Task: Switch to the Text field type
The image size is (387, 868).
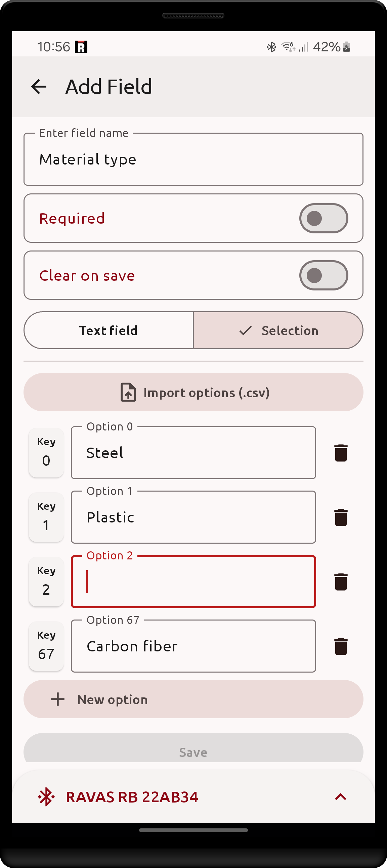Action: tap(108, 330)
